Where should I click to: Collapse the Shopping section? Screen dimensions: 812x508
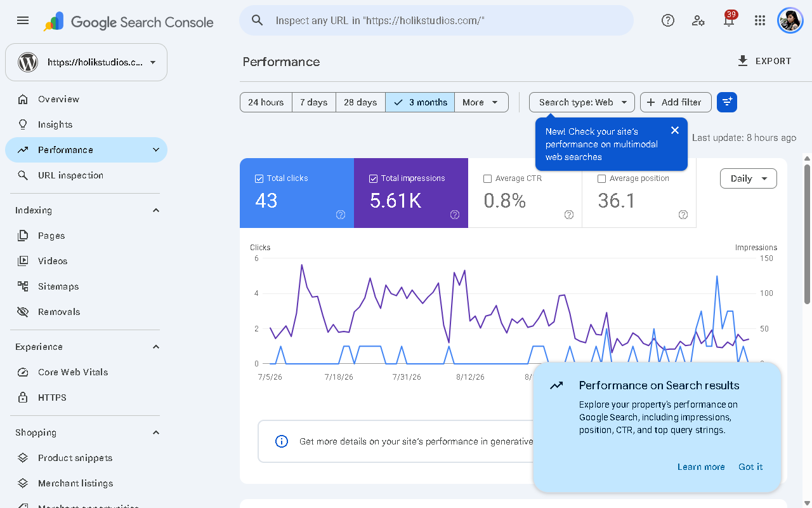[156, 432]
